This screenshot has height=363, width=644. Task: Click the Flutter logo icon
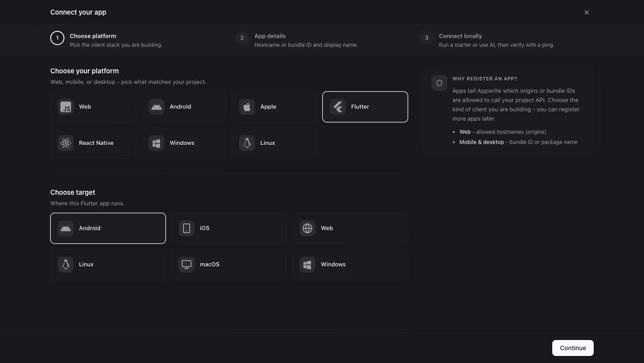(x=338, y=107)
